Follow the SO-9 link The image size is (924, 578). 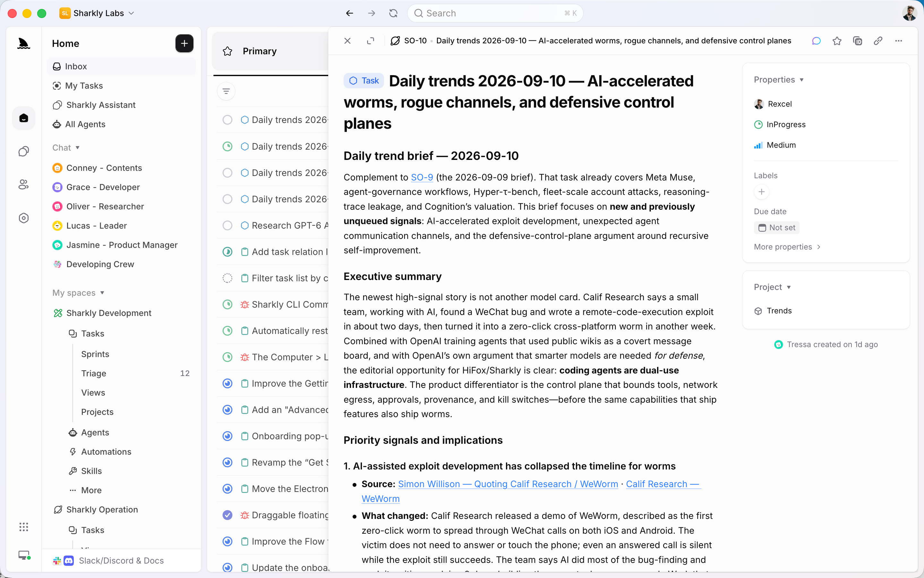(422, 177)
